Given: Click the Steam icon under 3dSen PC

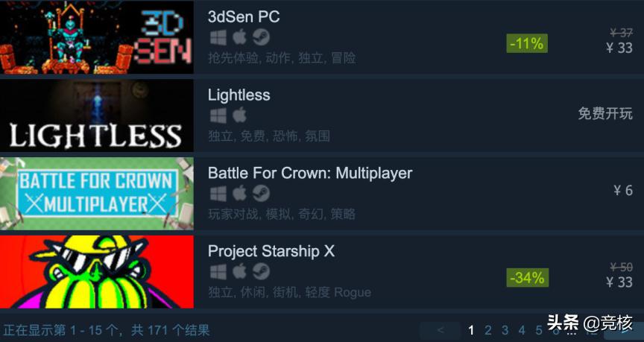Looking at the screenshot, I should click(x=261, y=38).
